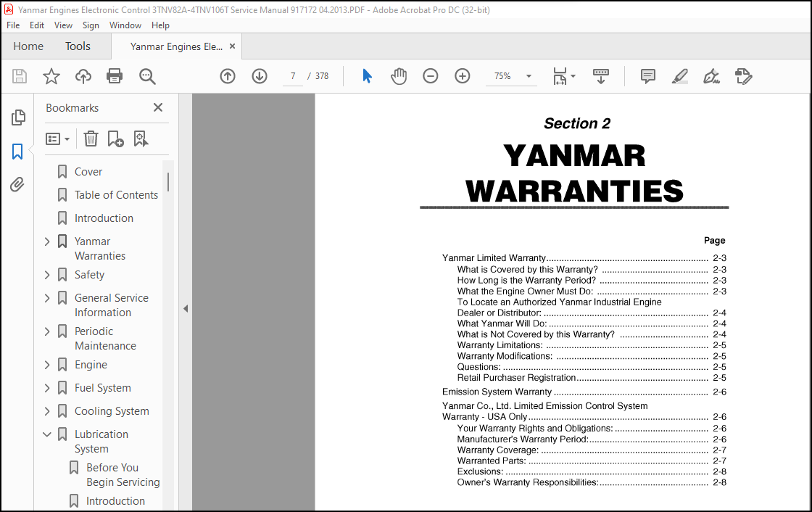Expand General Service Information bookmark
The width and height of the screenshot is (812, 512).
47,298
